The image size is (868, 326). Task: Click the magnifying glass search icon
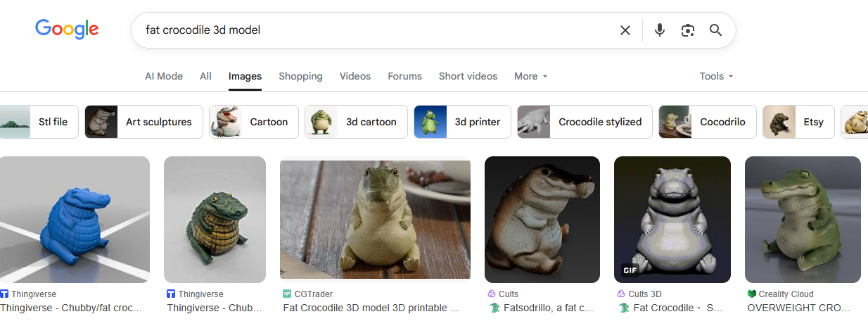tap(715, 30)
